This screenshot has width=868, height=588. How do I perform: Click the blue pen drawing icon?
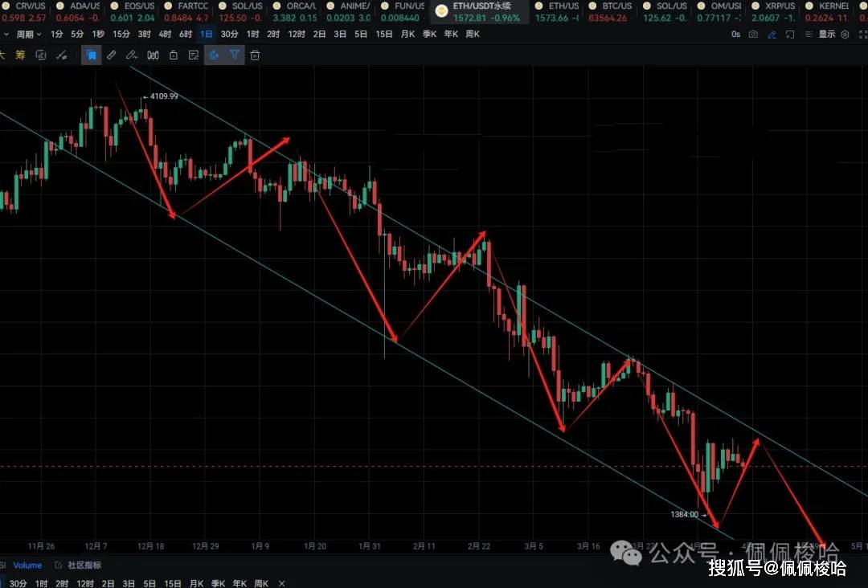pyautogui.click(x=772, y=35)
